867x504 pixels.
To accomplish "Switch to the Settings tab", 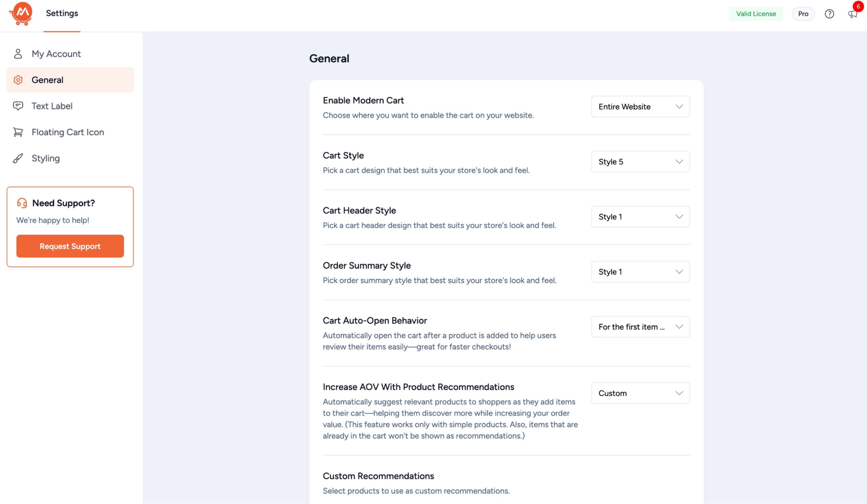I will tap(62, 14).
